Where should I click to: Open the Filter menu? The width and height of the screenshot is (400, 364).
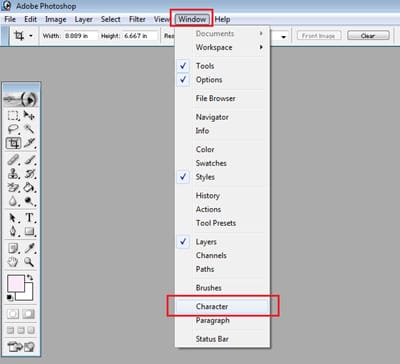pyautogui.click(x=137, y=19)
